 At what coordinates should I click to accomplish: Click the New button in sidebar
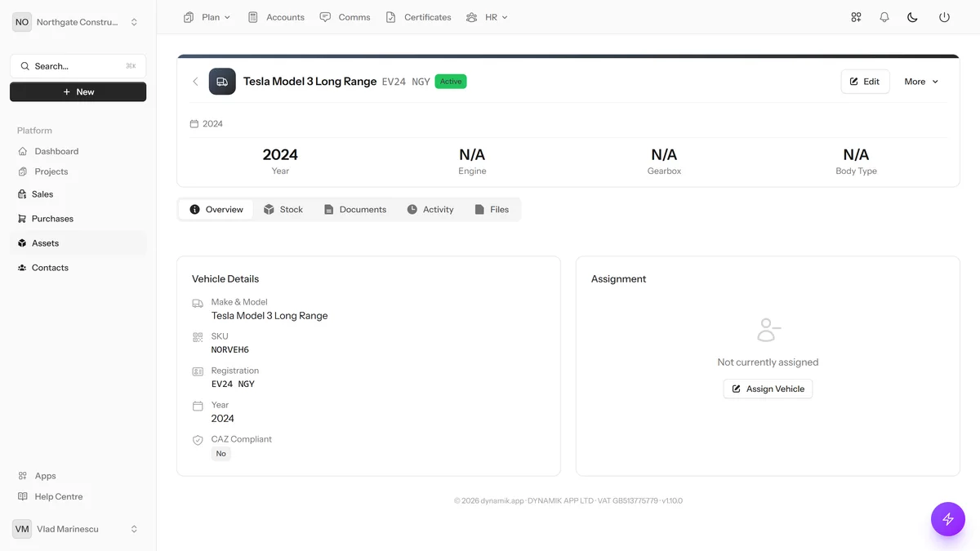coord(78,92)
